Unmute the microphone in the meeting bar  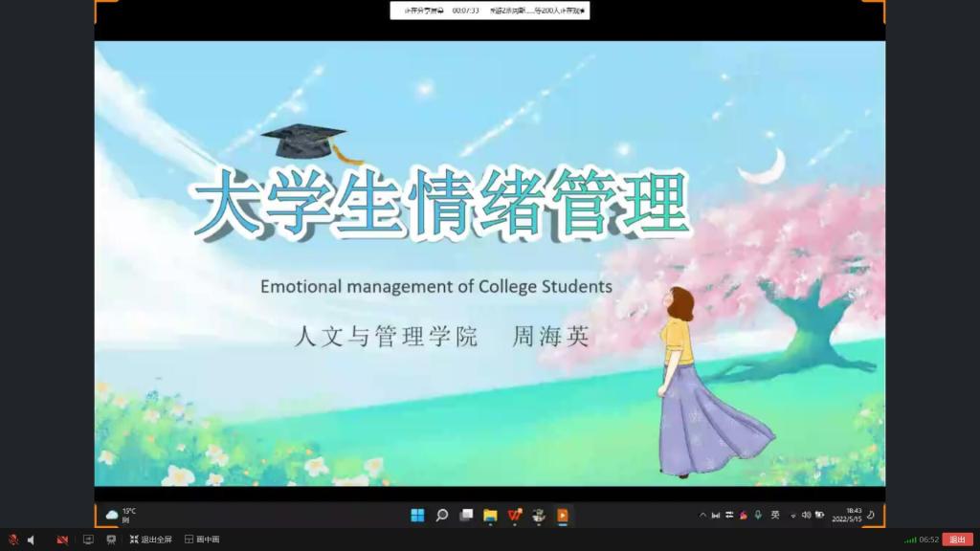tap(13, 540)
